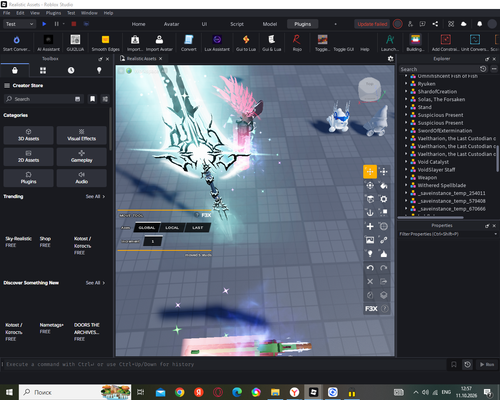Launch the GUI2LUA plugin
The width and height of the screenshot is (500, 400).
75,43
